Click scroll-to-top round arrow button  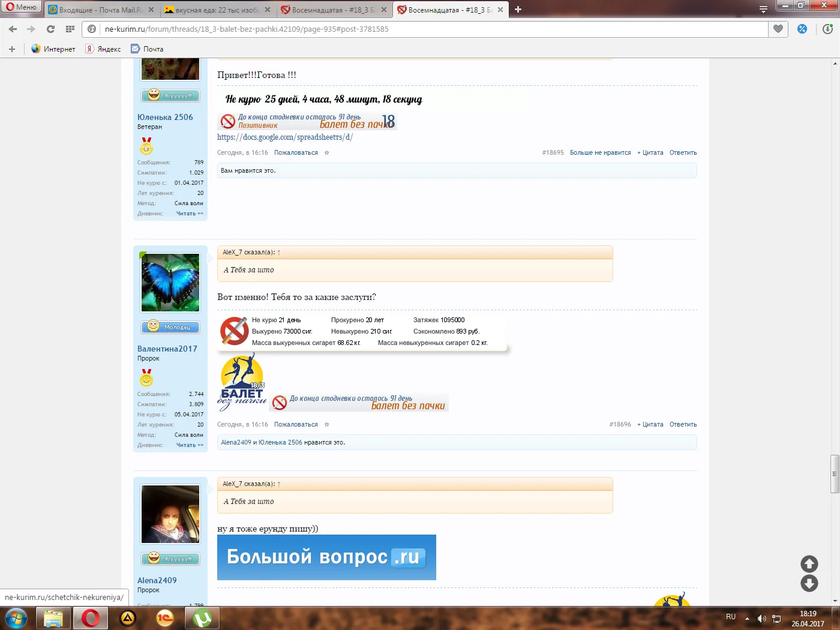click(809, 564)
